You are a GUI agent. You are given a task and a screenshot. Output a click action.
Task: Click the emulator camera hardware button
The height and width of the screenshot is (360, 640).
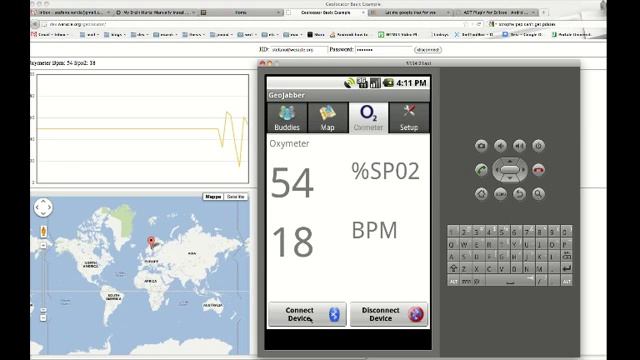(x=481, y=146)
